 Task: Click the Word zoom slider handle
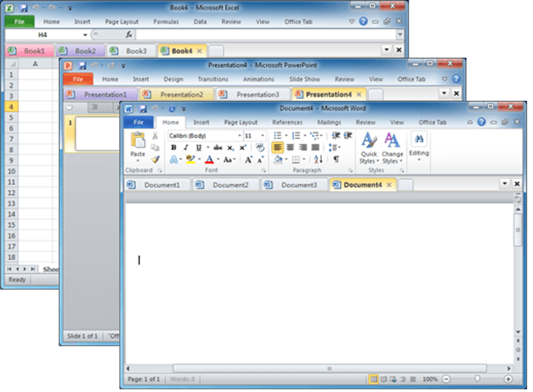click(x=477, y=379)
